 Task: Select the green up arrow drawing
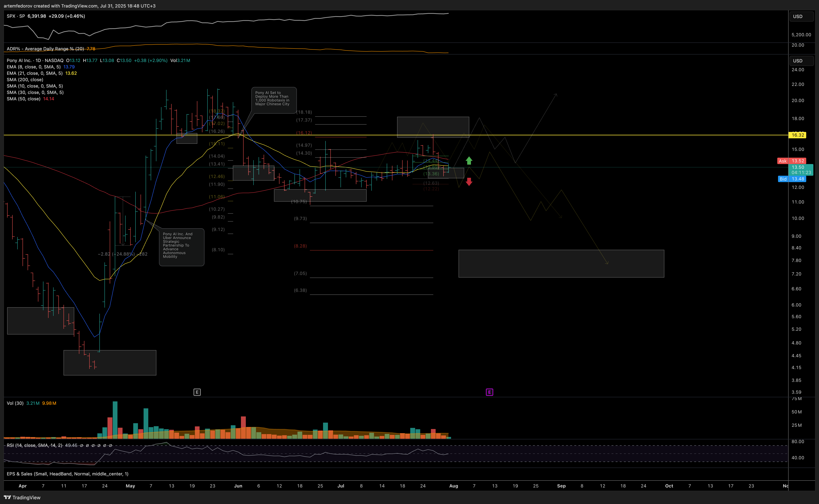(469, 161)
